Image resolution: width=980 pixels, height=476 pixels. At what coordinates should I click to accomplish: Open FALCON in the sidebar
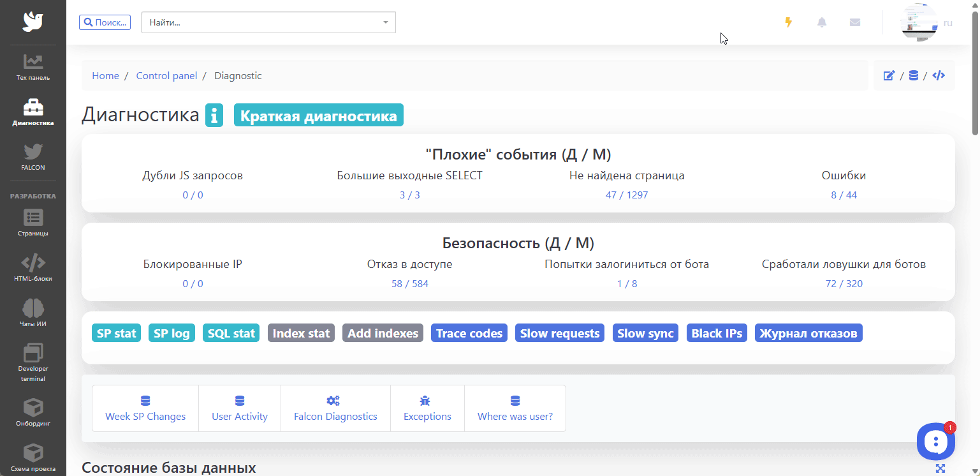pyautogui.click(x=33, y=157)
